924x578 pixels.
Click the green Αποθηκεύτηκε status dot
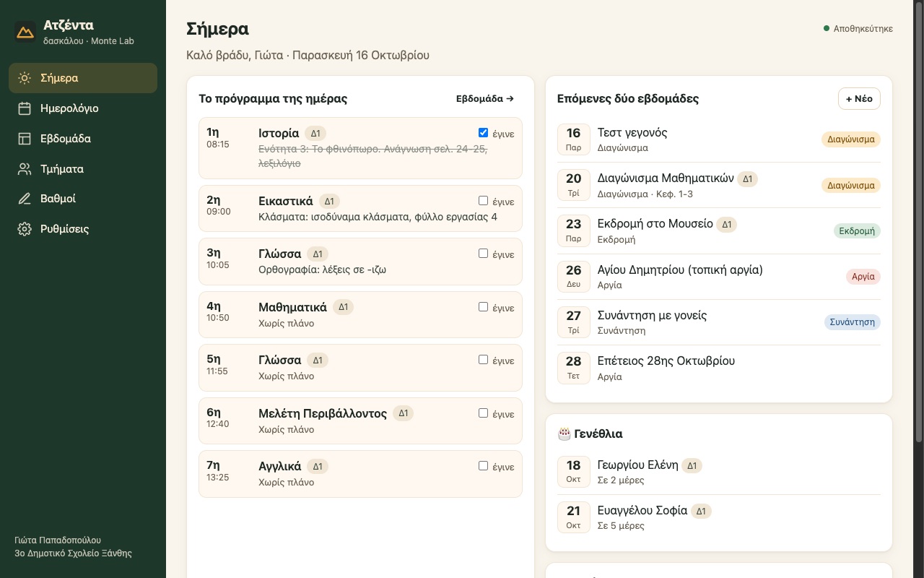point(827,29)
